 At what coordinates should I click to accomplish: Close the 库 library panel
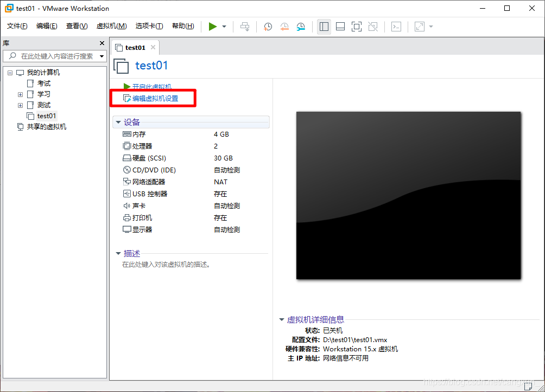(x=102, y=43)
